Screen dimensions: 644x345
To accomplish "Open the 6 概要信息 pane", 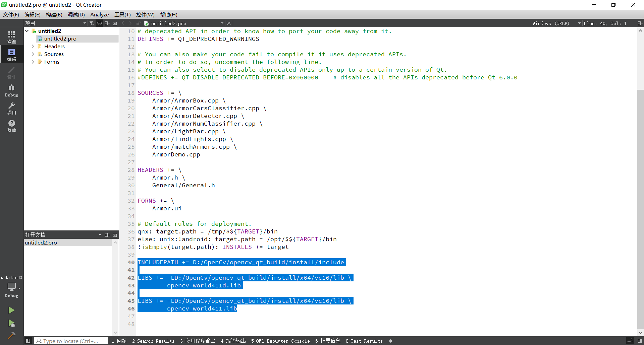I will (x=328, y=341).
